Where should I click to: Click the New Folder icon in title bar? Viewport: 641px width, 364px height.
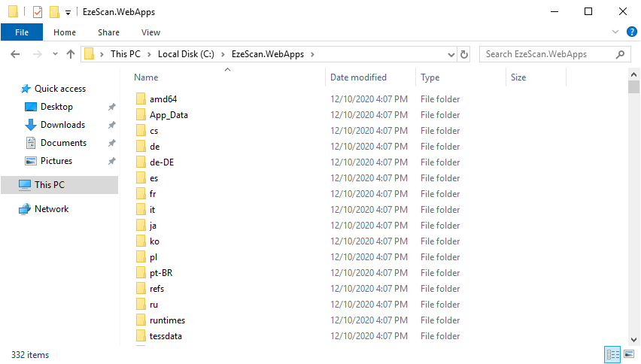pos(54,12)
